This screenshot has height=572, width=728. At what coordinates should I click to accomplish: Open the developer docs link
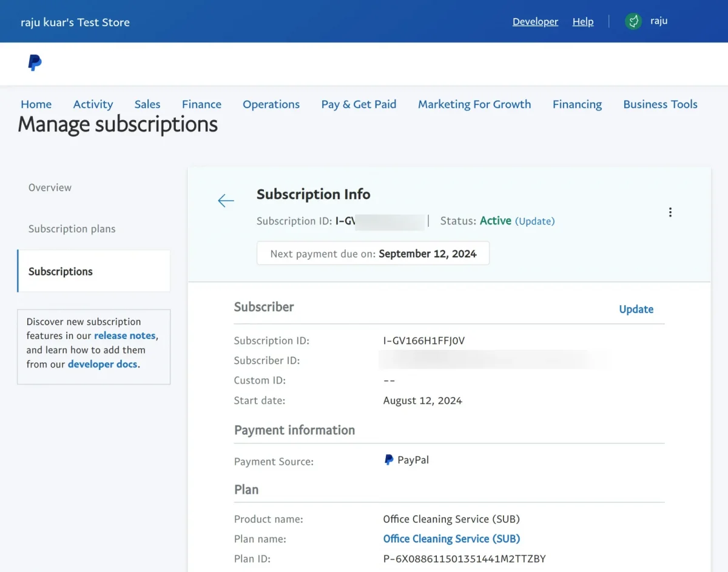(x=103, y=363)
